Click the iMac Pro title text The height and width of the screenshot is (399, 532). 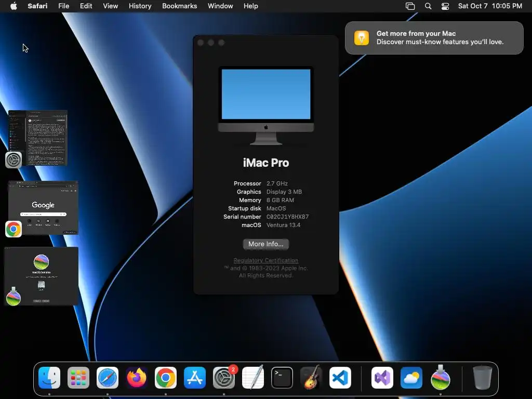[266, 163]
